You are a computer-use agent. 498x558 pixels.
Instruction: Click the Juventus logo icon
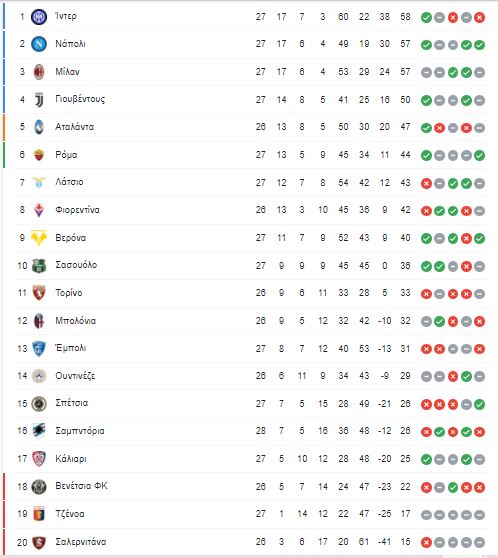pos(39,100)
